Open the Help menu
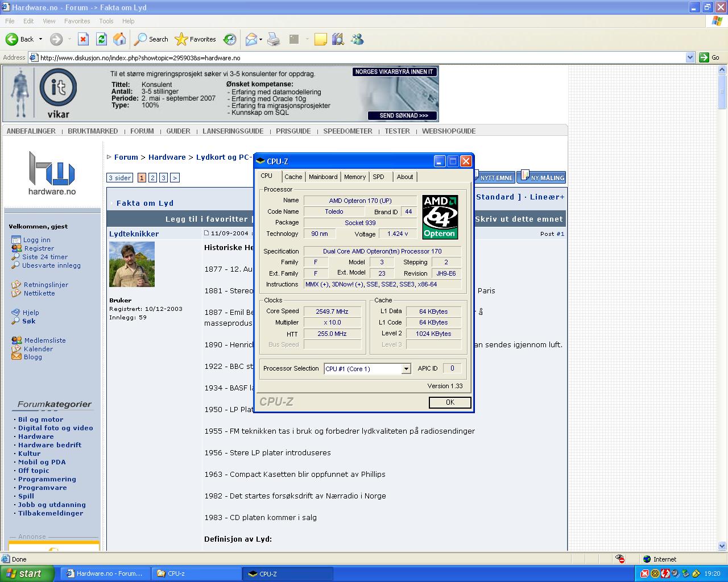Viewport: 728px width, 582px height. pyautogui.click(x=129, y=21)
